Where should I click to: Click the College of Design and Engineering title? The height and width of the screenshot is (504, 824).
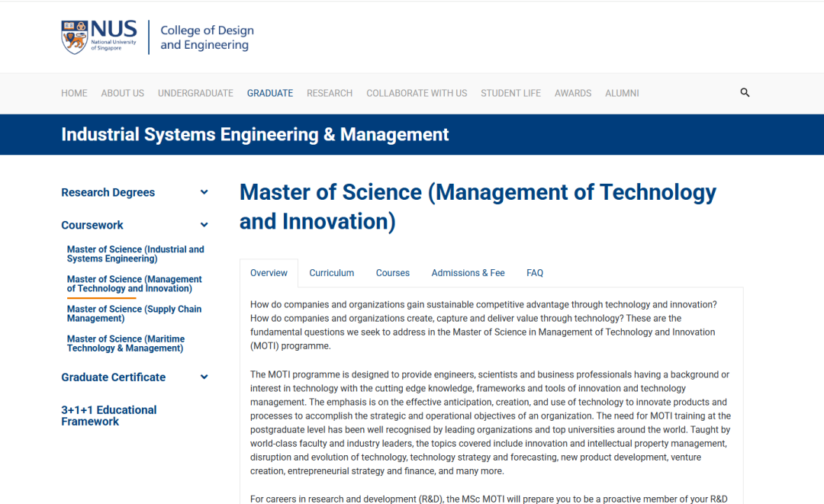tap(207, 37)
